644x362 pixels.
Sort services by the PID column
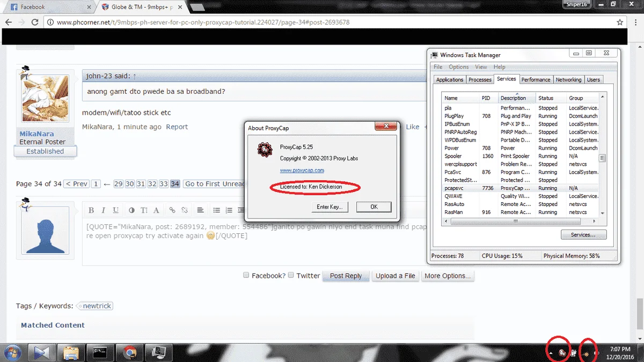click(488, 98)
